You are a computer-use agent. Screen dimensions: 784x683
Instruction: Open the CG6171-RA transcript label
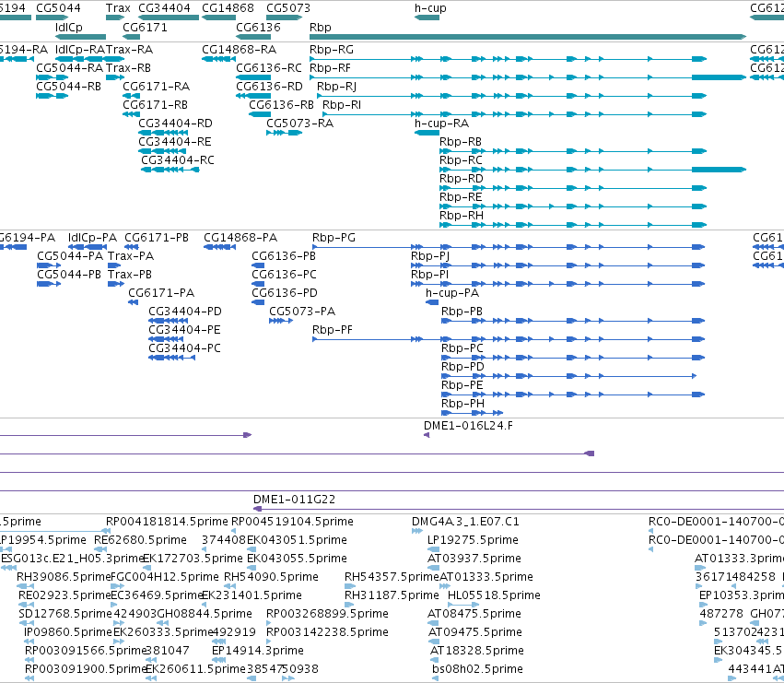[156, 87]
